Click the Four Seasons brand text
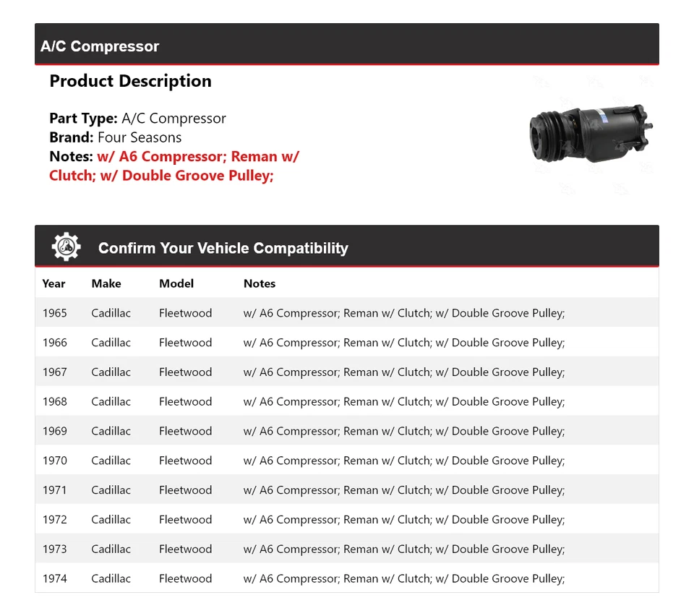Image resolution: width=694 pixels, height=616 pixels. pyautogui.click(x=140, y=137)
